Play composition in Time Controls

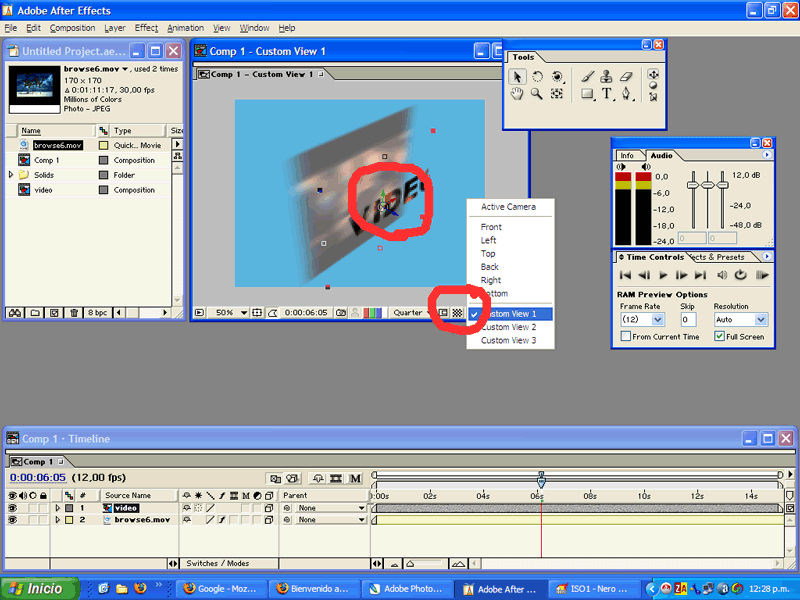(663, 276)
